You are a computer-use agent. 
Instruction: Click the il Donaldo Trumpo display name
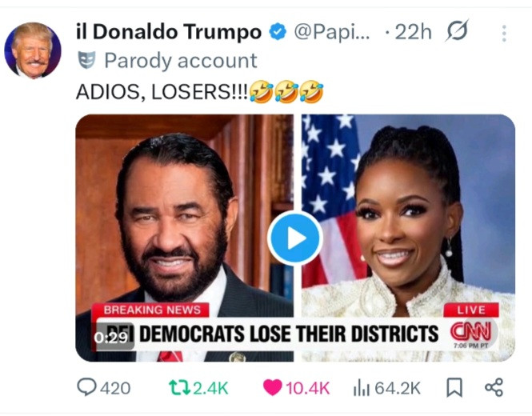pyautogui.click(x=169, y=32)
